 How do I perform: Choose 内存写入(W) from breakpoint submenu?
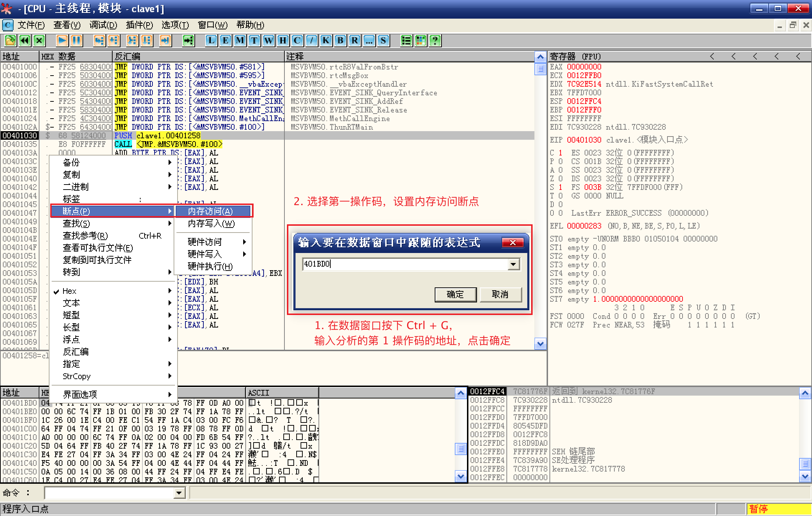coord(211,224)
